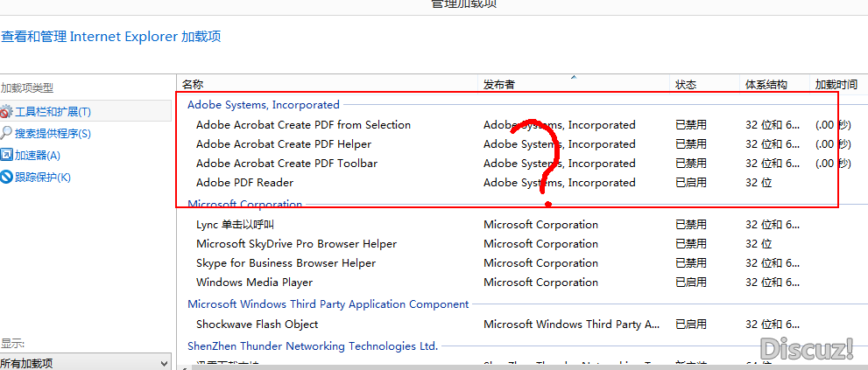
Task: Click the Microsoft Corporation group header
Action: pyautogui.click(x=244, y=205)
